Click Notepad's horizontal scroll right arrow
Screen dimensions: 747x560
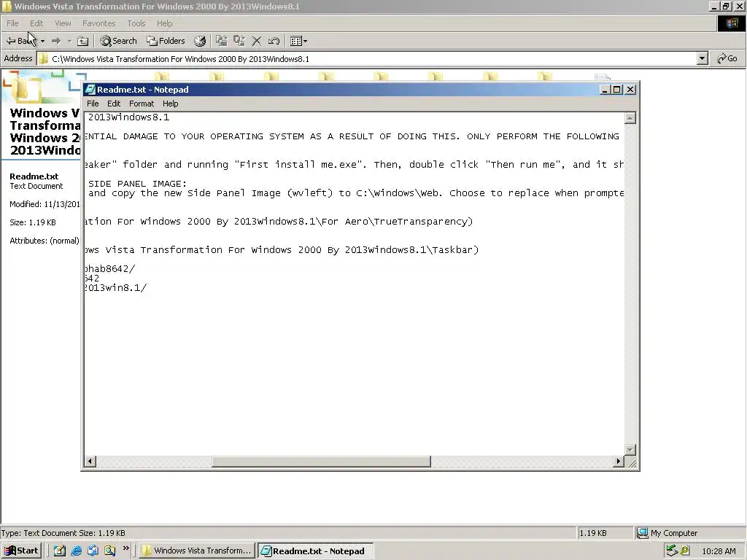coord(619,461)
